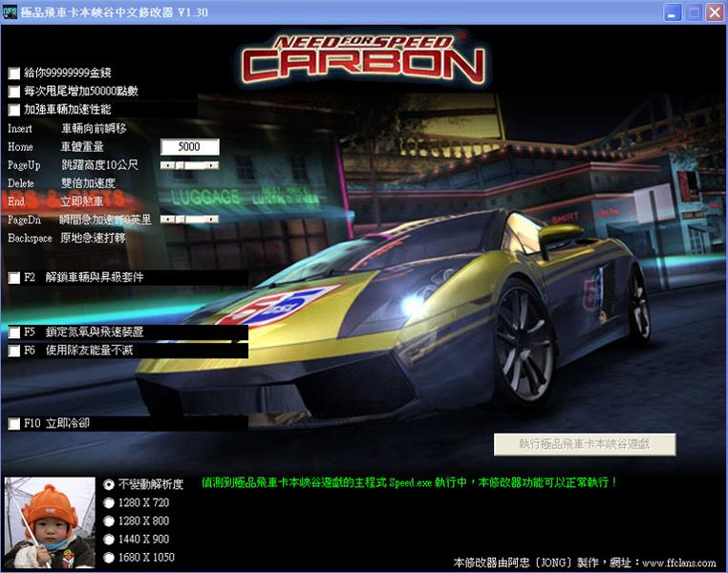This screenshot has height=573, width=728.
Task: Click the window title 極品飛車卡本峽谷中文修改器 V1.30
Action: point(115,12)
